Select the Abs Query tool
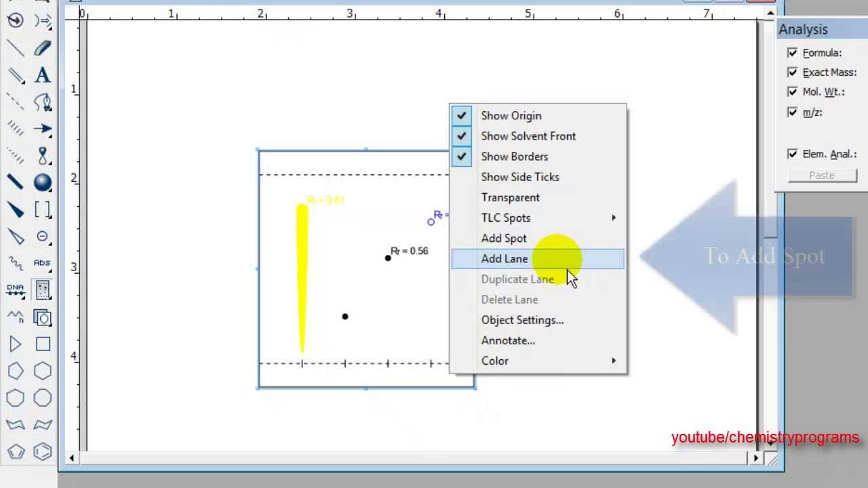 pyautogui.click(x=43, y=263)
